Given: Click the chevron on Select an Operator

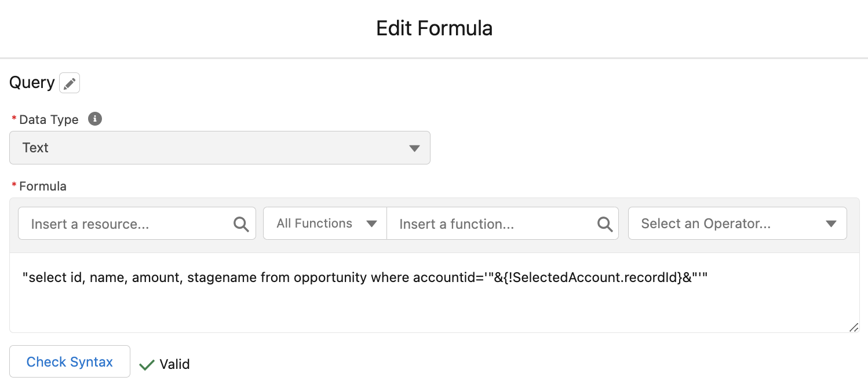Looking at the screenshot, I should 831,224.
